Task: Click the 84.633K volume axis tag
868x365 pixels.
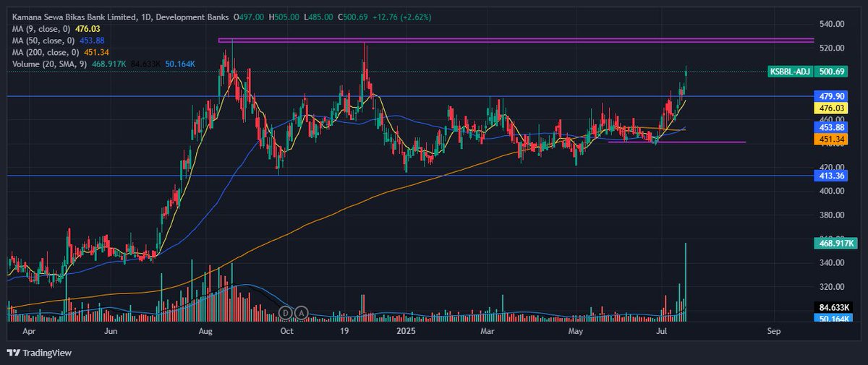Action: pyautogui.click(x=832, y=306)
